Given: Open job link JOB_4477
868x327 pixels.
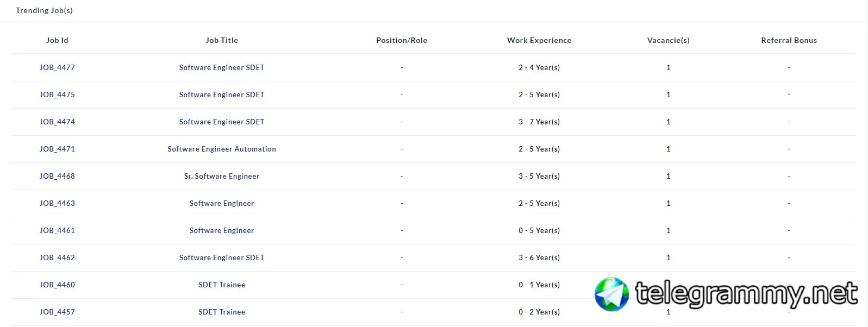Looking at the screenshot, I should click(x=57, y=67).
